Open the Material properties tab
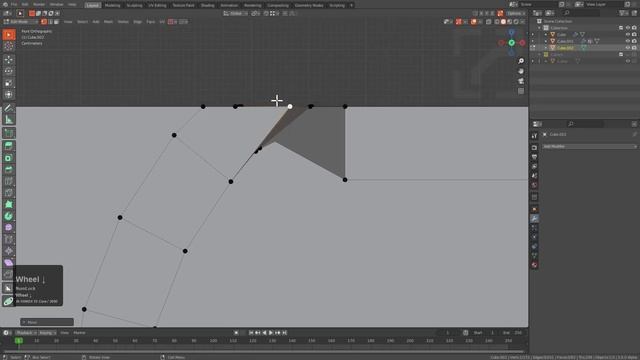The width and height of the screenshot is (640, 360). click(534, 265)
